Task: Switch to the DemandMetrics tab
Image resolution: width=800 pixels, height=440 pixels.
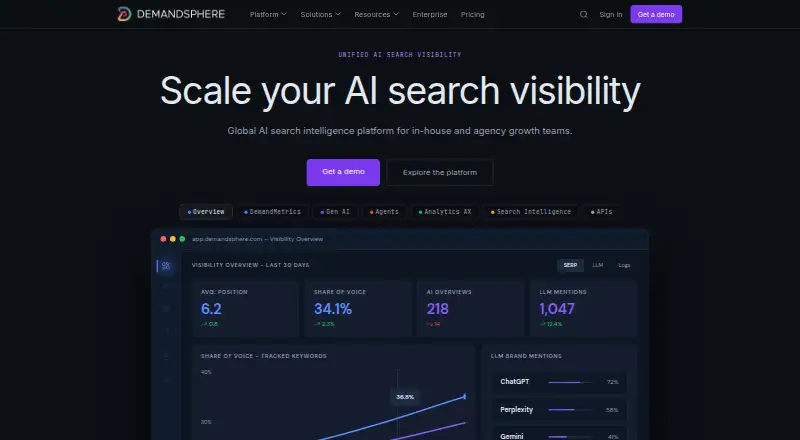Action: click(272, 212)
